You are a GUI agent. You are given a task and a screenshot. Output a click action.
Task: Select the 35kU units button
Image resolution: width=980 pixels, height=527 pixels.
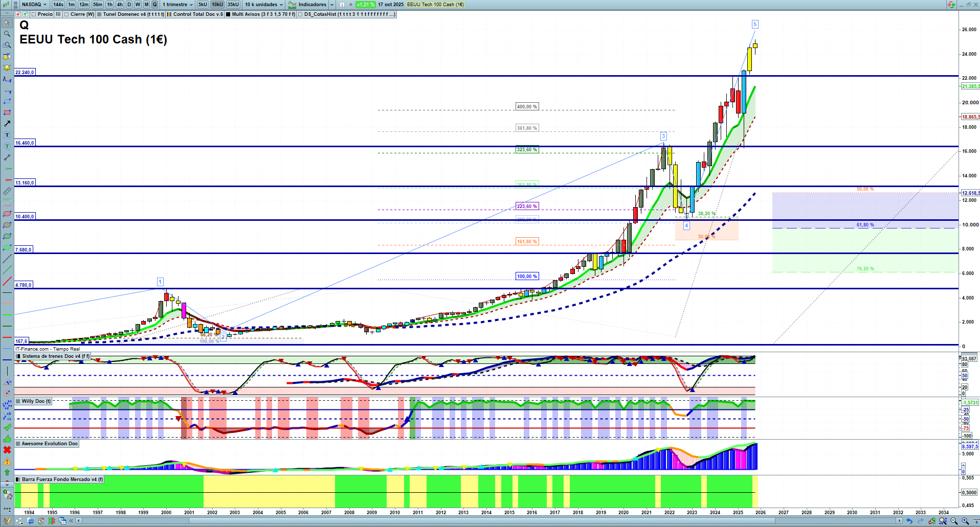[x=233, y=5]
